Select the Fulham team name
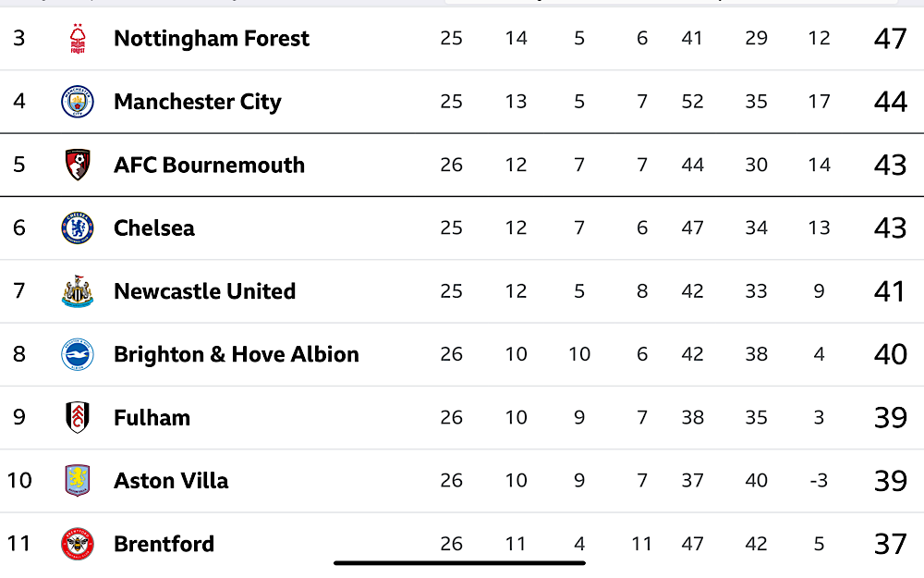 click(152, 417)
